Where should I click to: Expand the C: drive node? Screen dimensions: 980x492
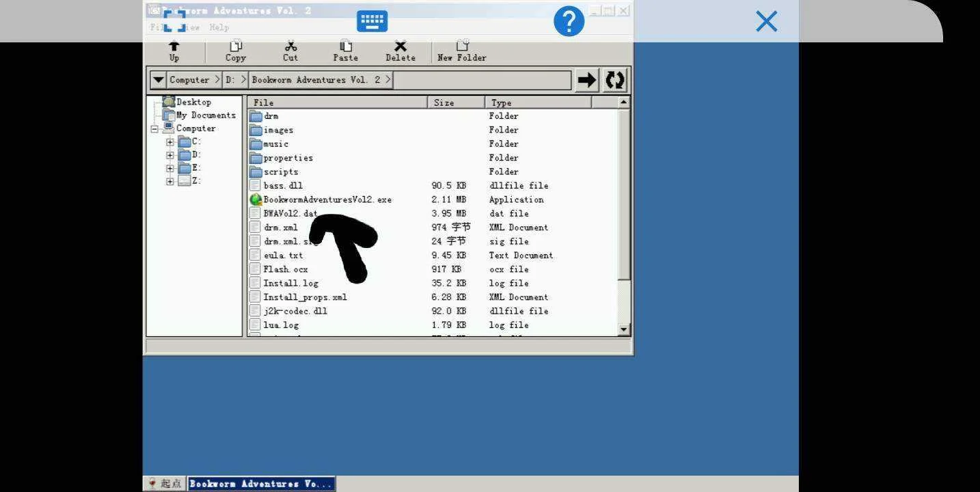[170, 142]
